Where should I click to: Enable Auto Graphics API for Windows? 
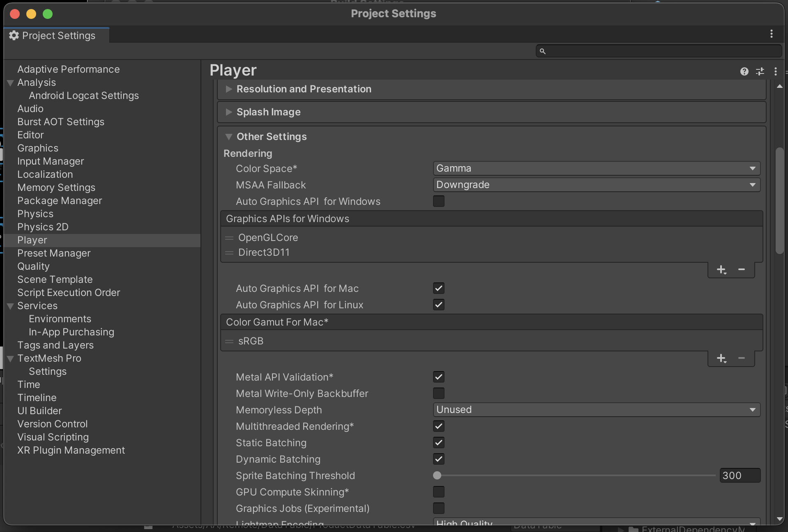pos(439,201)
